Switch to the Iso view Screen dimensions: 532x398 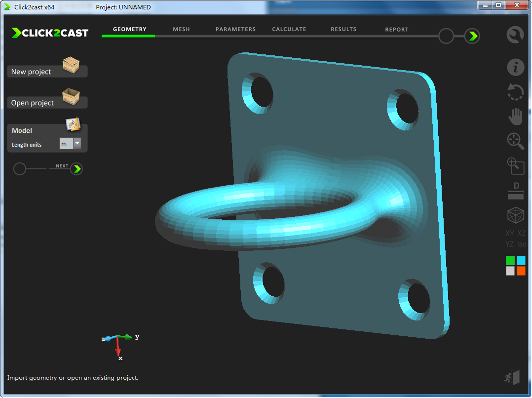point(521,244)
